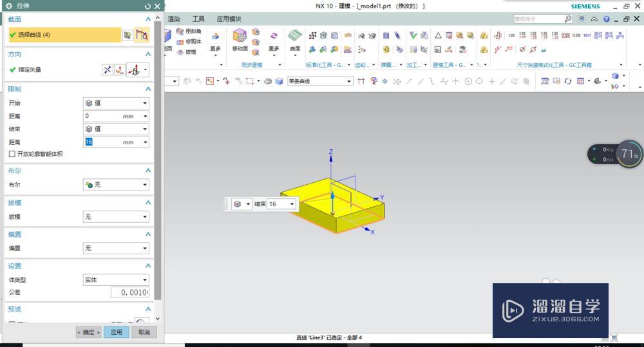Collapse the 方向 section
The height and width of the screenshot is (347, 644).
pos(148,54)
